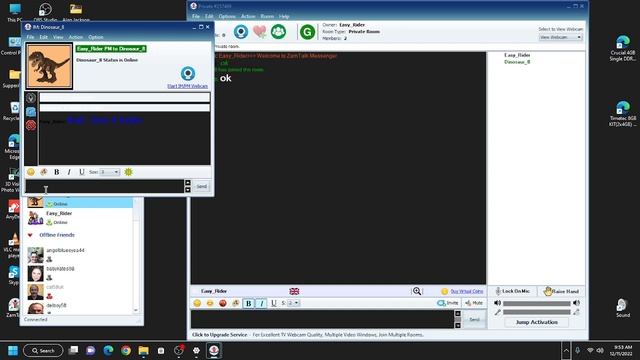Open the text color palette in room toolbar
Viewport: 640px width, 360px height.
(236, 303)
